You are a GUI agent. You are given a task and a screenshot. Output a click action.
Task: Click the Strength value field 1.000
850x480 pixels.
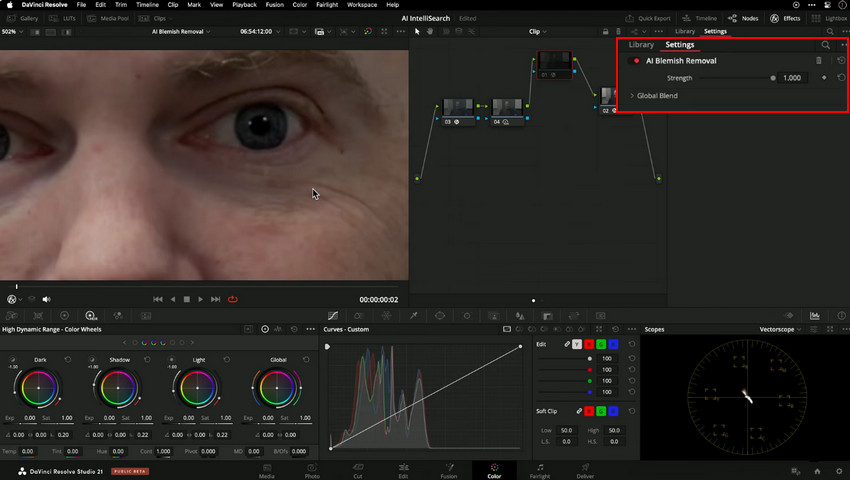coord(792,78)
